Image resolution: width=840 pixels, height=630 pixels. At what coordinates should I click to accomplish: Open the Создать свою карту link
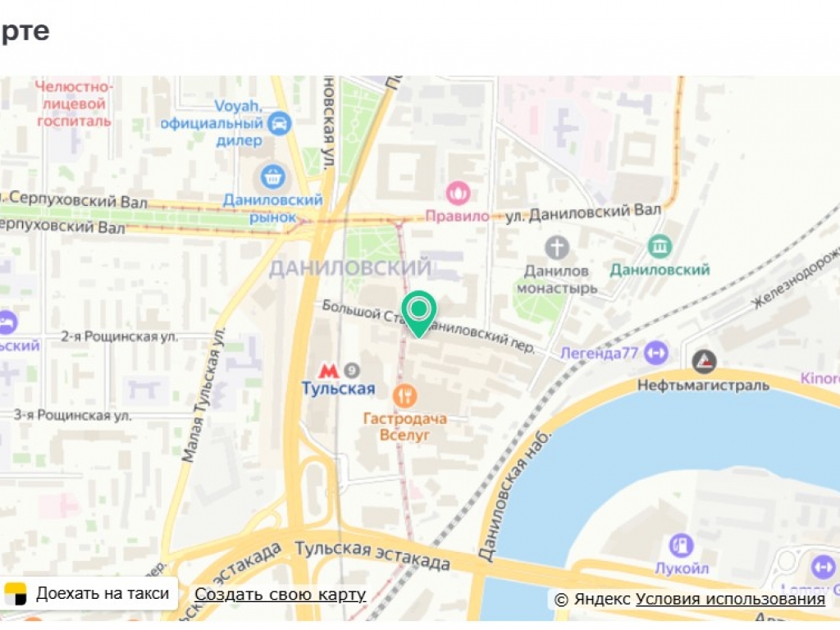click(280, 594)
